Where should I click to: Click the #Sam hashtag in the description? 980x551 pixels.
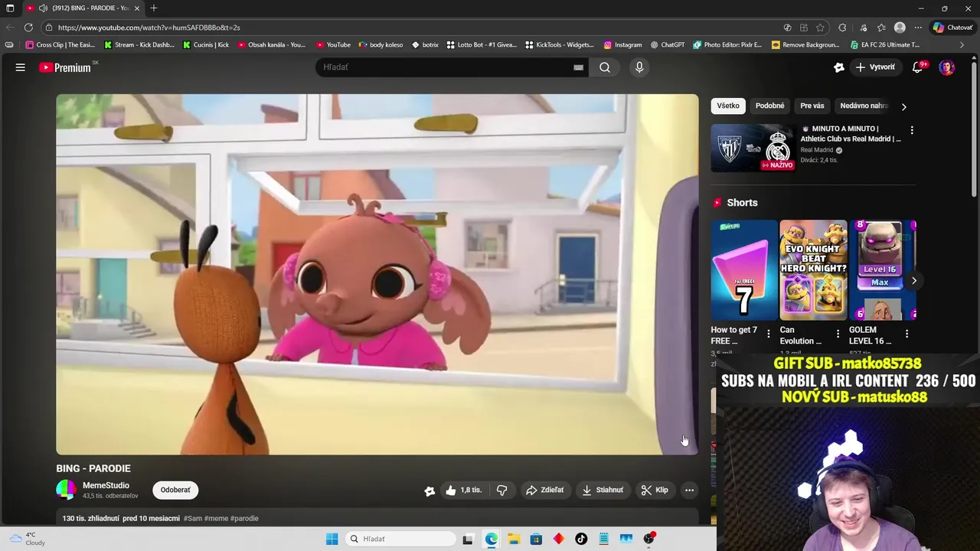[x=193, y=518]
